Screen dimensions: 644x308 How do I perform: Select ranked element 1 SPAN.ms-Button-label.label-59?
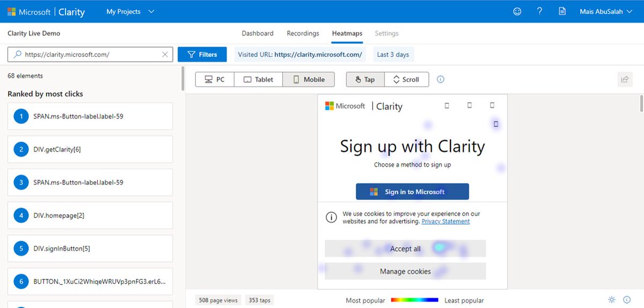pyautogui.click(x=90, y=116)
